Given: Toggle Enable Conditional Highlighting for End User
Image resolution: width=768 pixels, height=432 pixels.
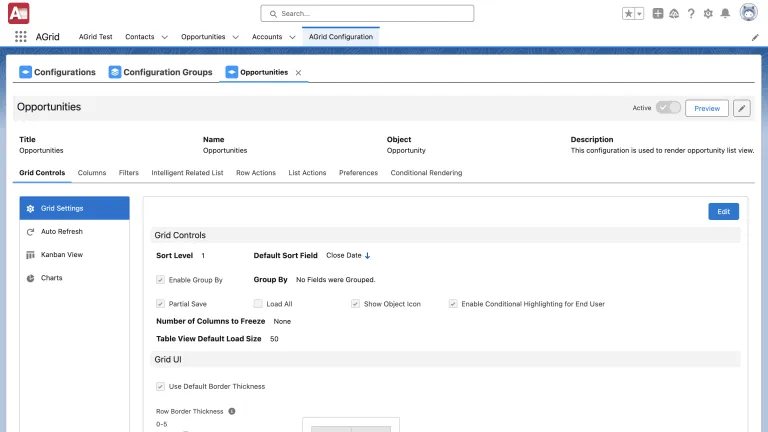Looking at the screenshot, I should point(453,304).
